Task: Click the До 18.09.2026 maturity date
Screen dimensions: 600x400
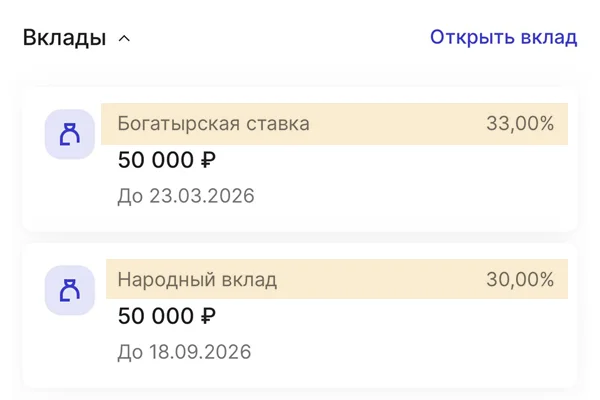Action: (184, 352)
